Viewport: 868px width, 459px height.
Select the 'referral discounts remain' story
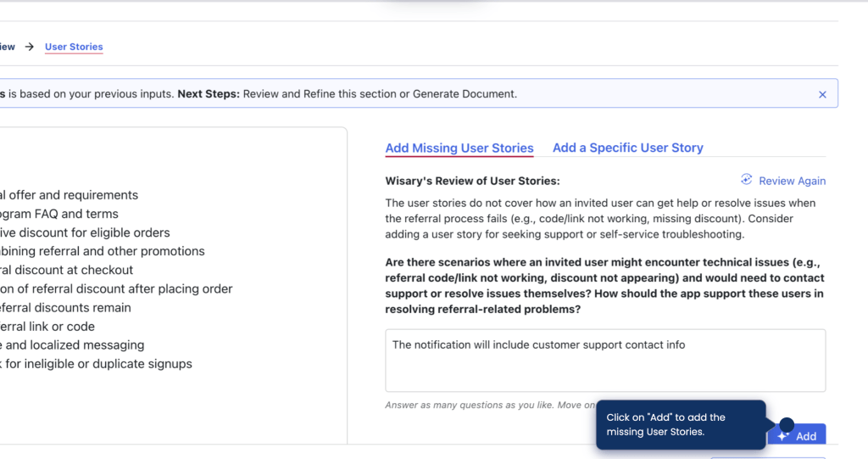(65, 307)
